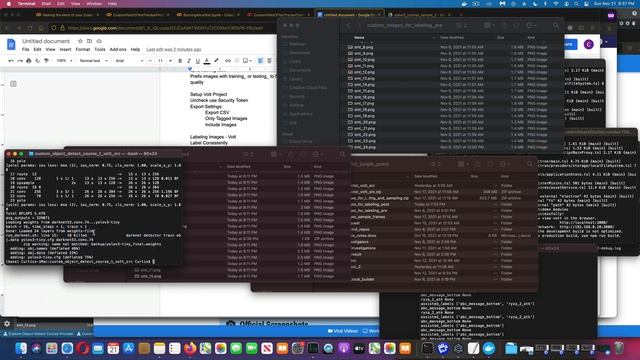Open Finder from the Dock
This screenshot has height=360, width=640.
click(21, 348)
